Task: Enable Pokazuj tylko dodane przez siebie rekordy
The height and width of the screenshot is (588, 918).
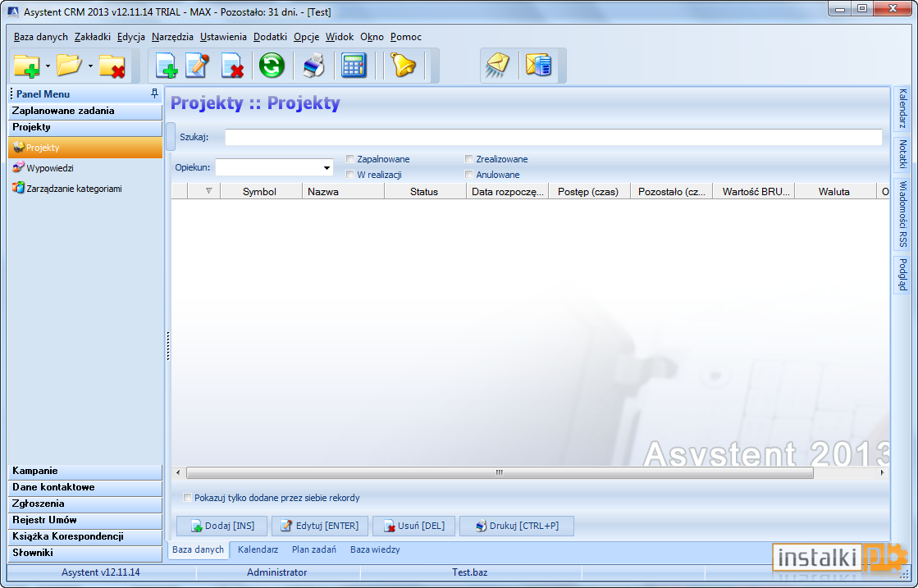Action: click(x=187, y=498)
